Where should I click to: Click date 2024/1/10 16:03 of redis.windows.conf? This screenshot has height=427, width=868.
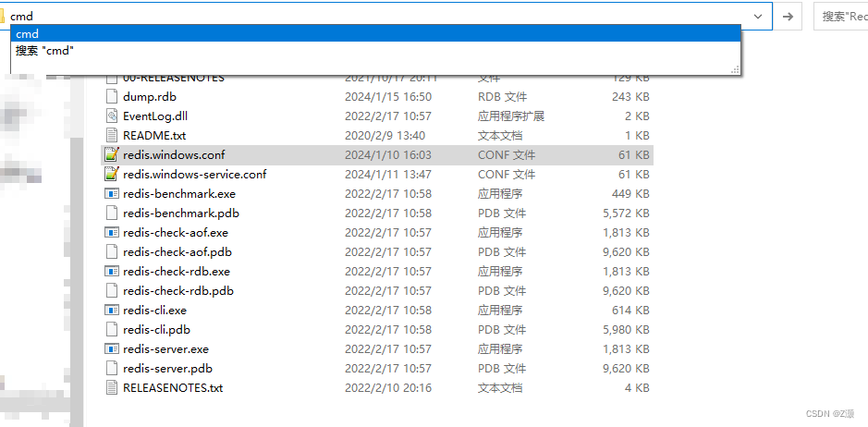388,155
